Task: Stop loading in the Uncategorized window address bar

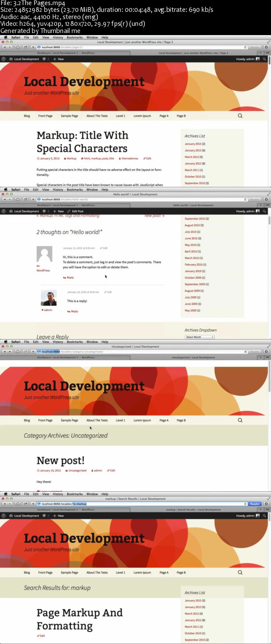Action: (x=245, y=351)
